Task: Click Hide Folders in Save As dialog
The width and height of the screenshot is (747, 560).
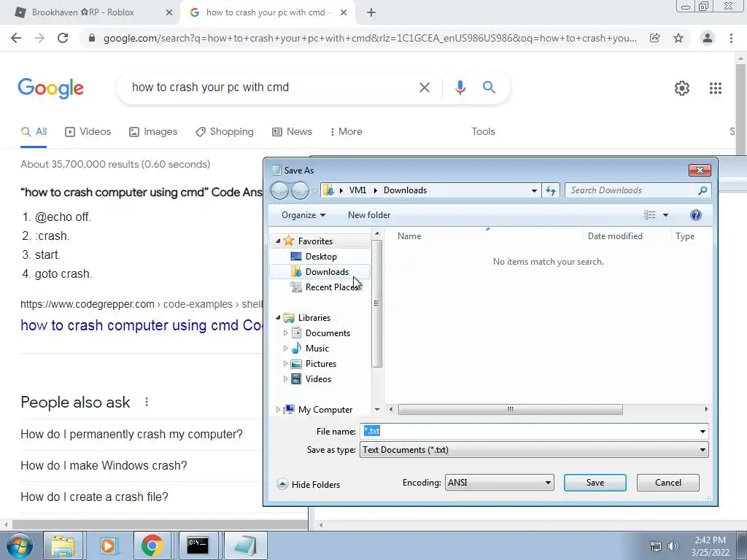Action: 309,484
